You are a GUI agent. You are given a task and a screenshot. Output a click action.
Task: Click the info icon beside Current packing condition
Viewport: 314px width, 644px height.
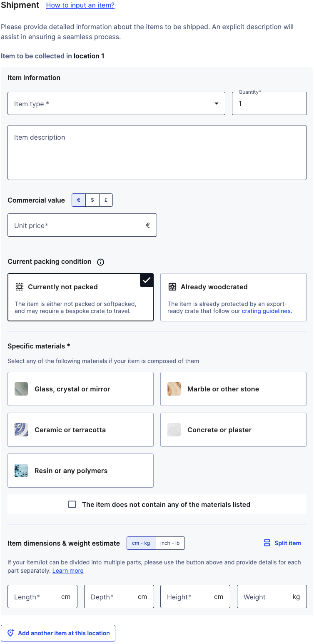(100, 262)
